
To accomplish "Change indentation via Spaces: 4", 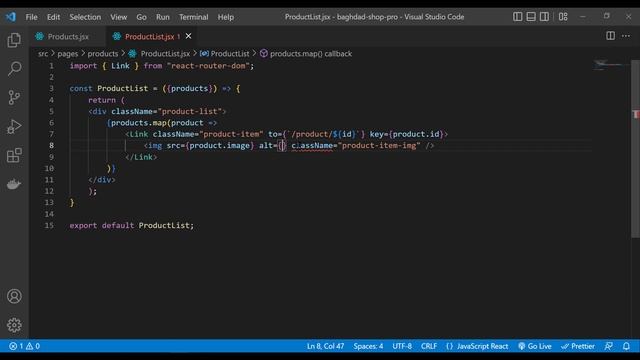I will (368, 346).
